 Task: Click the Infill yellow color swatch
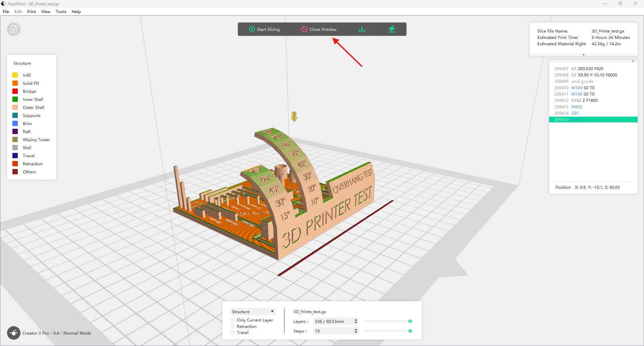point(15,75)
